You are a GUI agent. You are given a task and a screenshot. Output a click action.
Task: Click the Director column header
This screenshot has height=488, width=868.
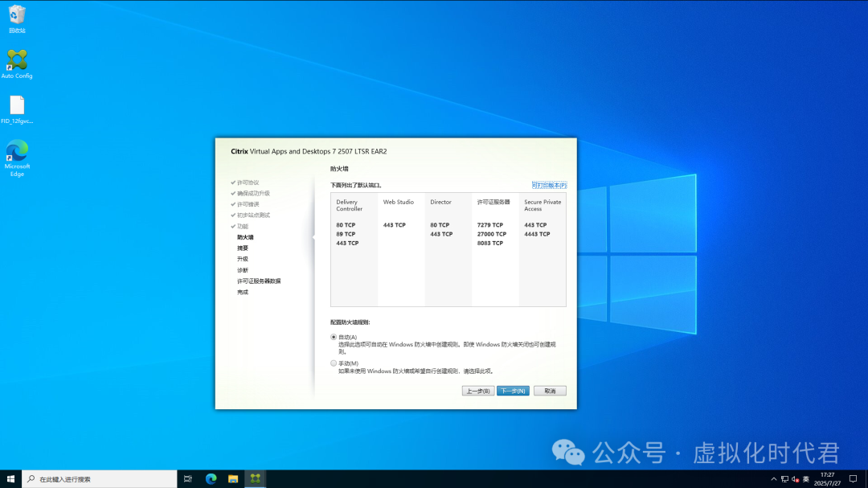tap(440, 202)
